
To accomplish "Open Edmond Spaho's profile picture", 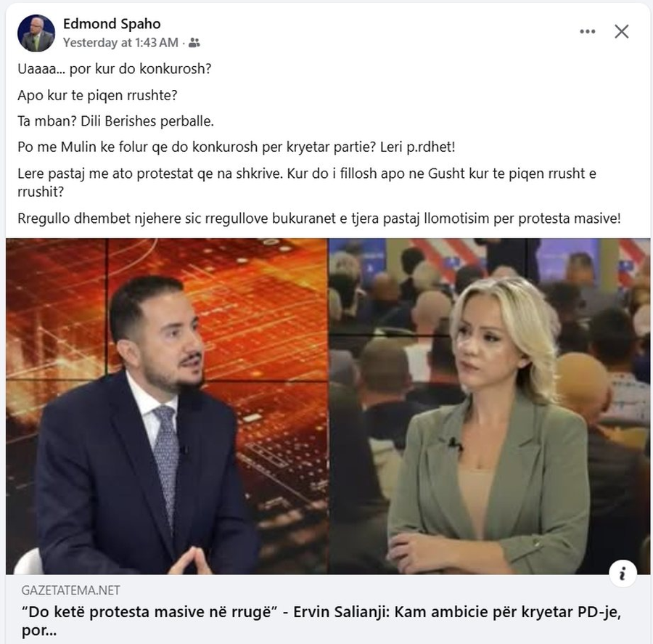I will (36, 33).
